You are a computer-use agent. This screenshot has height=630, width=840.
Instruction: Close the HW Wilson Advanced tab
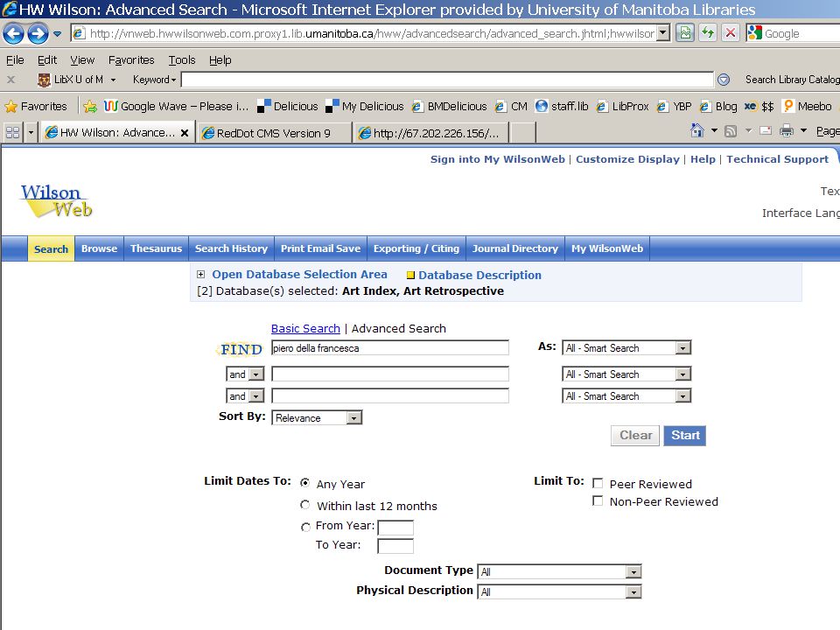[x=185, y=133]
